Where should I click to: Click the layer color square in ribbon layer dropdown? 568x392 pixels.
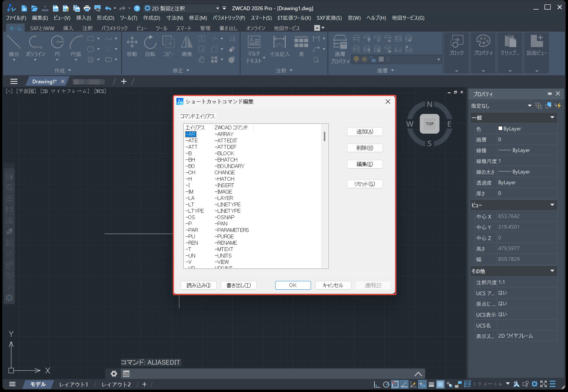tap(381, 59)
